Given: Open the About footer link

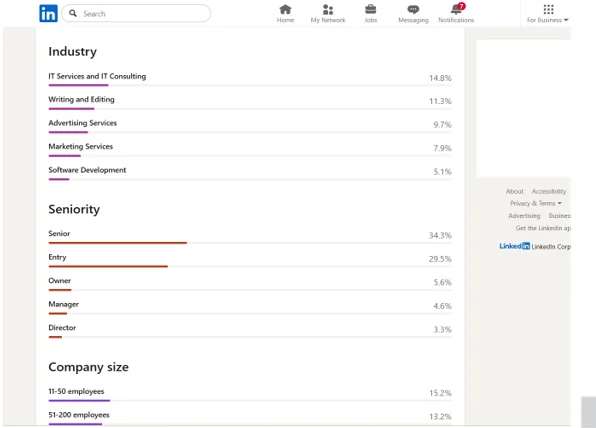Looking at the screenshot, I should pos(515,191).
